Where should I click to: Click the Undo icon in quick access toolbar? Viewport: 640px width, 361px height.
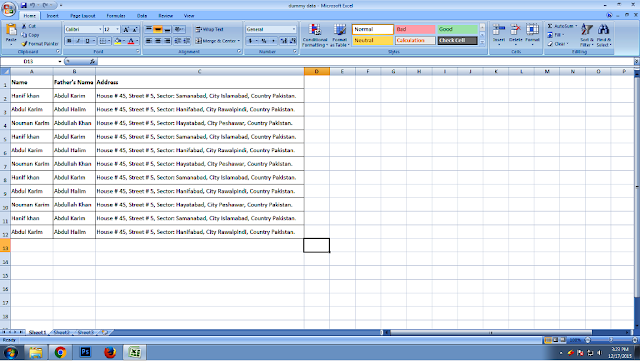[32, 5]
